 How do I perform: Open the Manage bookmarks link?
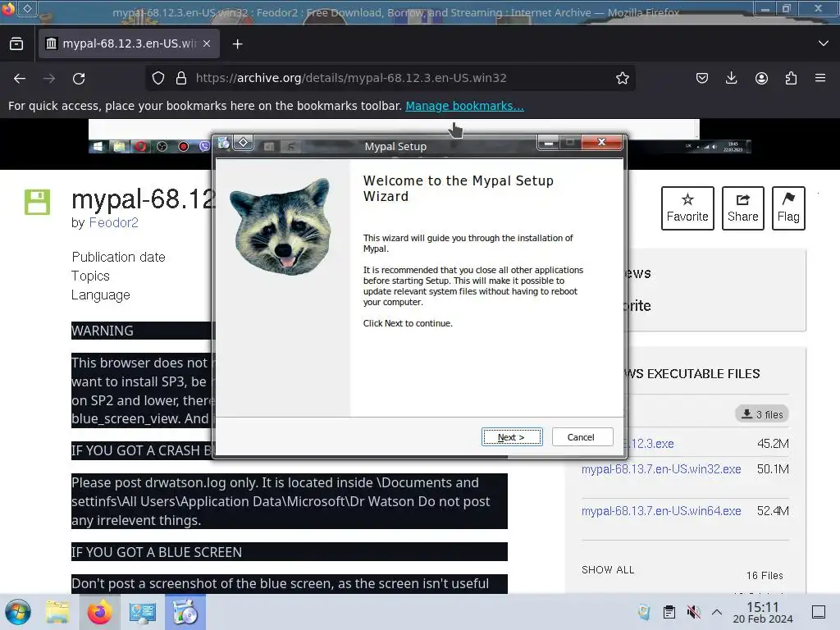click(x=464, y=106)
